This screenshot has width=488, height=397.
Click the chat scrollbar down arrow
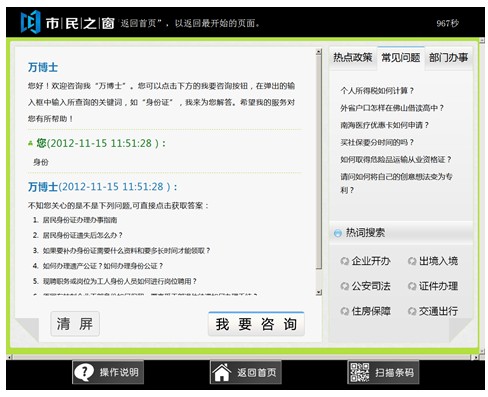(319, 292)
